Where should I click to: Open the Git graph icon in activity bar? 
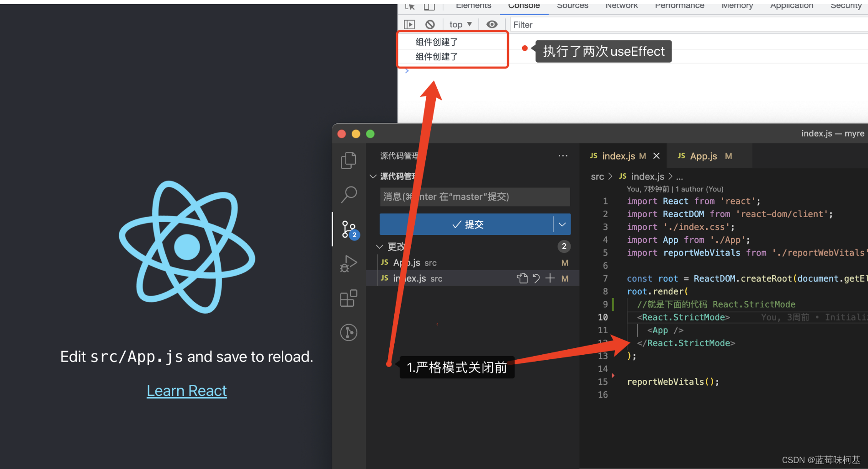point(349,332)
